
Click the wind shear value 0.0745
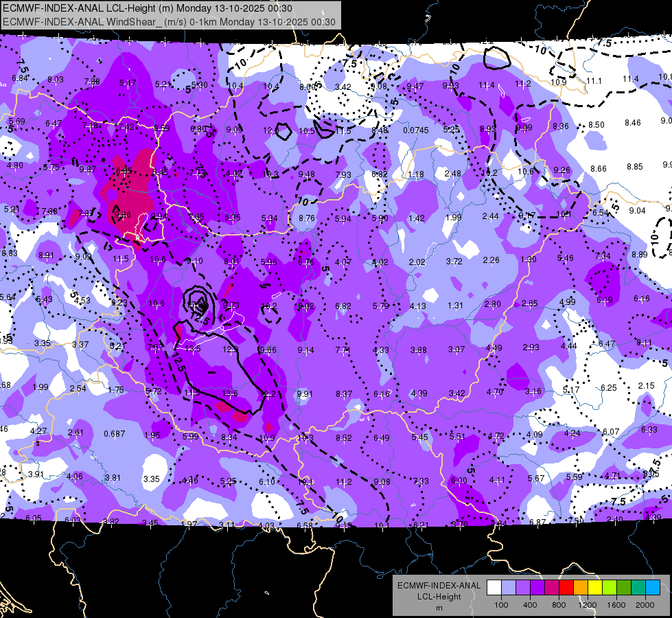416,130
